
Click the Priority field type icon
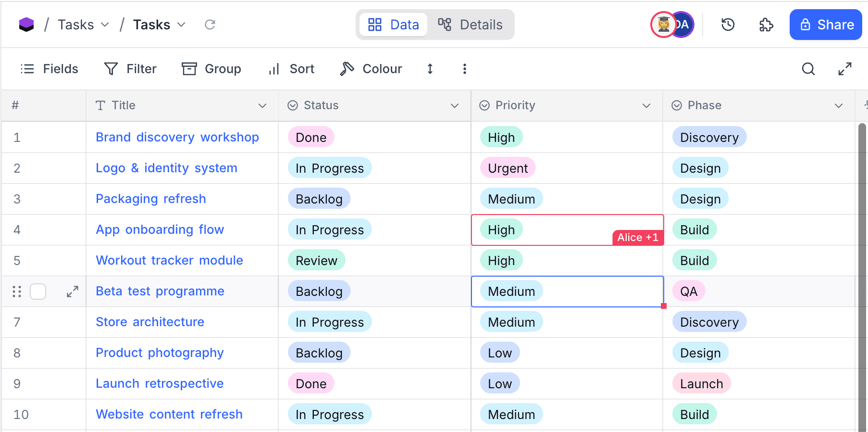coord(484,105)
